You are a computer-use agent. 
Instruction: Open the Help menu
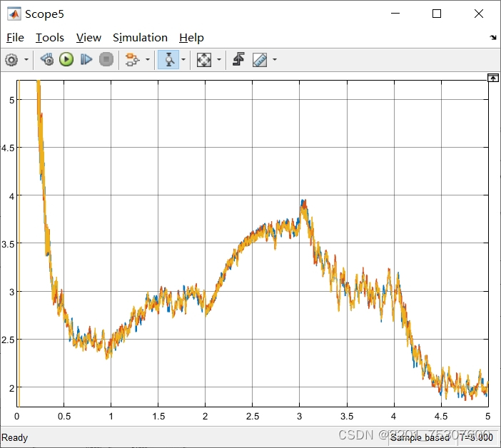191,38
